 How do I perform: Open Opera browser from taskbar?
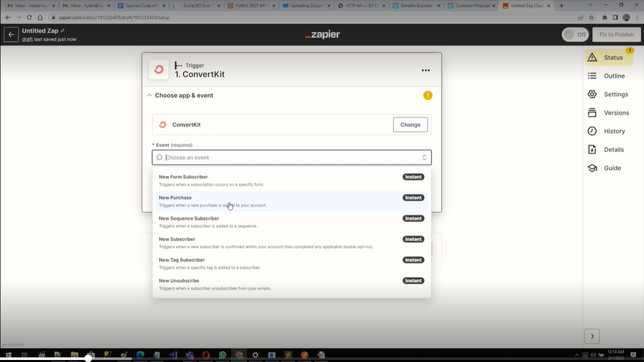206,355
